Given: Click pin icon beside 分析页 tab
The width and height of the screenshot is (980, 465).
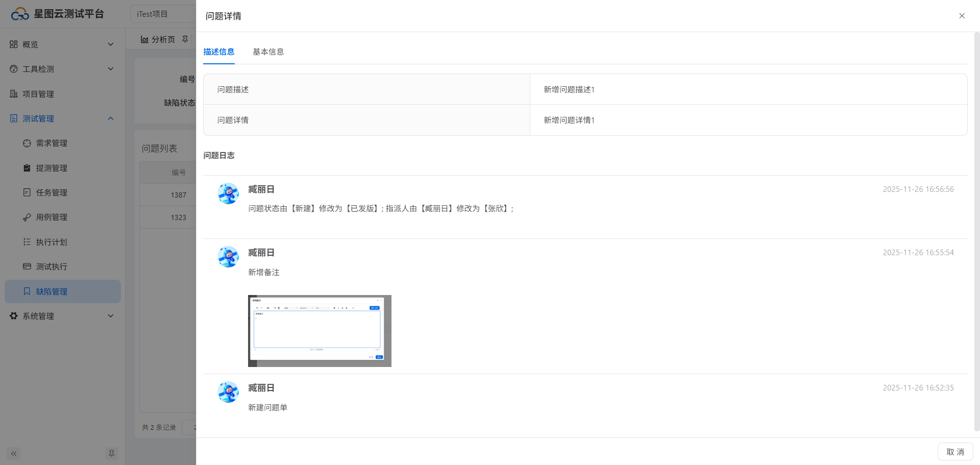Looking at the screenshot, I should coord(185,39).
